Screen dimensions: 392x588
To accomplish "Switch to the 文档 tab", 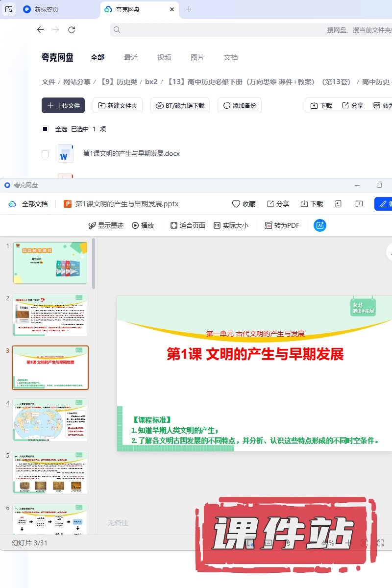I will click(231, 57).
